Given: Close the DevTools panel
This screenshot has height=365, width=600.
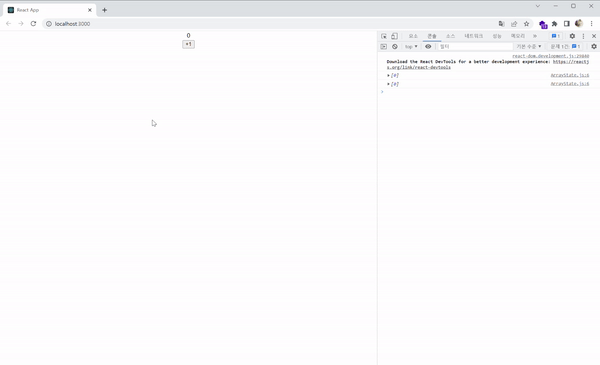Looking at the screenshot, I should click(x=594, y=36).
